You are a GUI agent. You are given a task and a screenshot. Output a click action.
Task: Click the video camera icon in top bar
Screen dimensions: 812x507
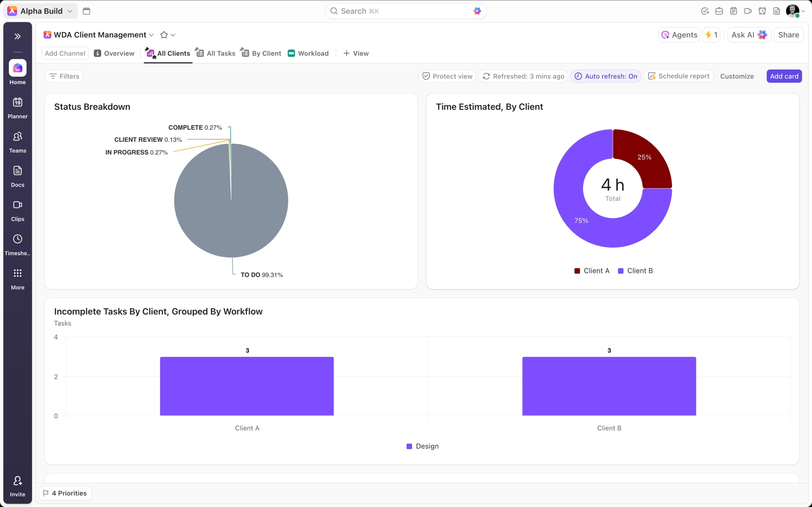(748, 11)
